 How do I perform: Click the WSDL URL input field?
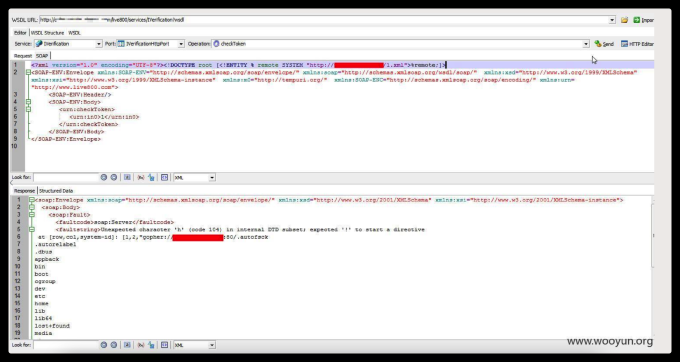(x=324, y=20)
